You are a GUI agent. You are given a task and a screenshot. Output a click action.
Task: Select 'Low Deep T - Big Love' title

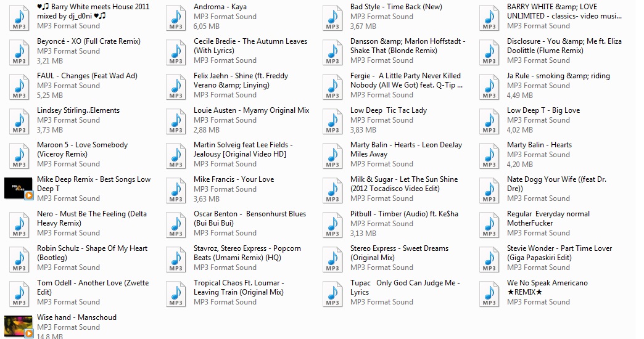[x=543, y=110]
